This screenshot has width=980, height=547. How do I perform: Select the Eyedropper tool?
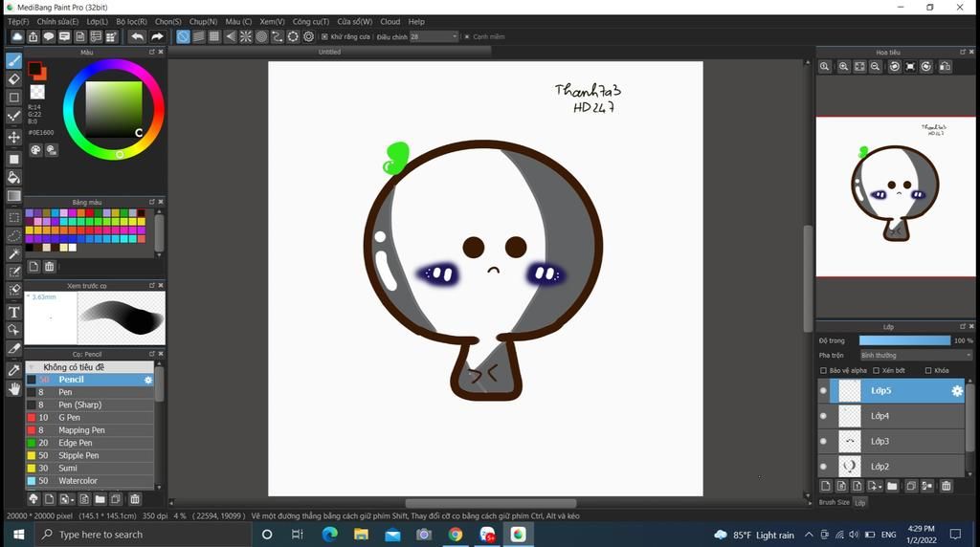[13, 370]
